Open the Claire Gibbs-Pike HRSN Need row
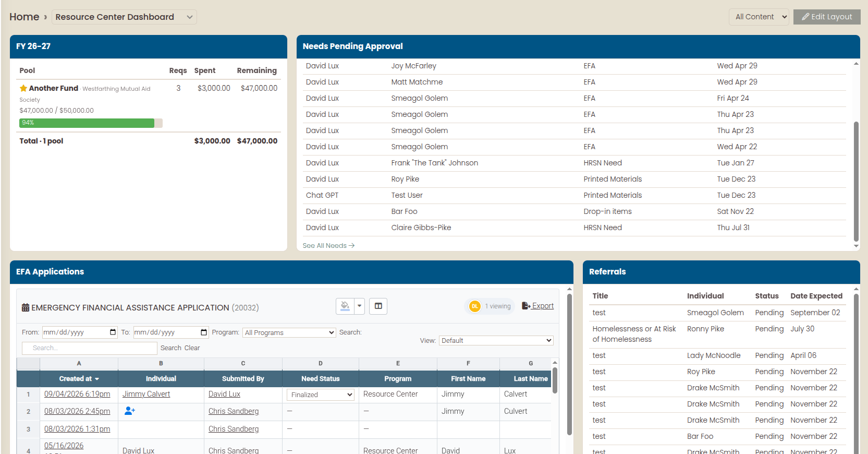The height and width of the screenshot is (454, 868). tap(574, 228)
